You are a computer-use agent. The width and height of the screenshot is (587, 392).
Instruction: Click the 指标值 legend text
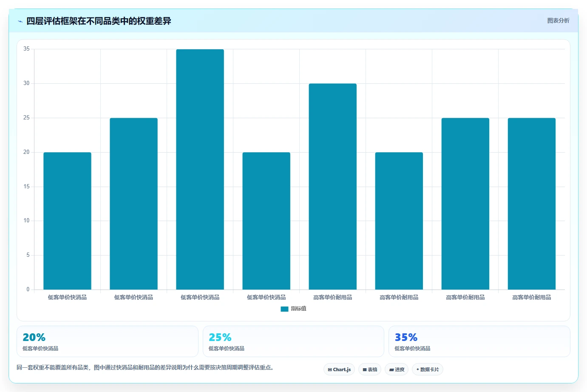[298, 309]
